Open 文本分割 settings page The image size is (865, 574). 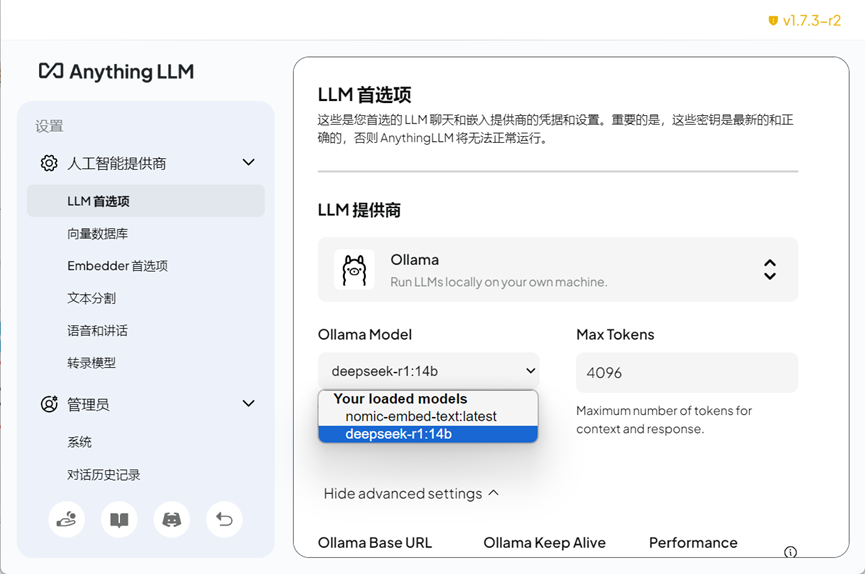[92, 298]
